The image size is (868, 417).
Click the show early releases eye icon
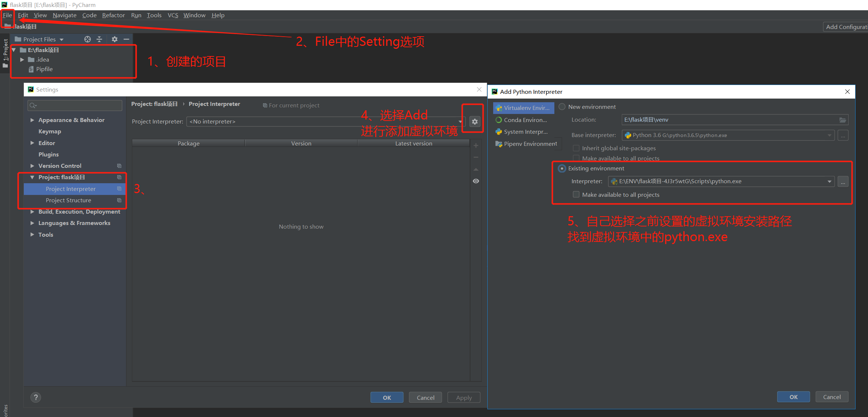point(476,181)
